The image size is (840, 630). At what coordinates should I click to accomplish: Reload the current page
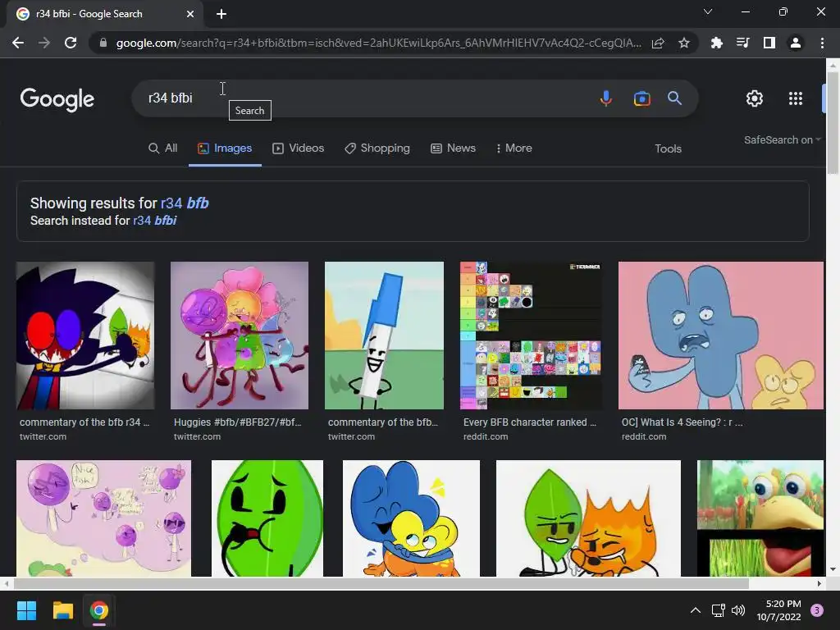coord(71,43)
